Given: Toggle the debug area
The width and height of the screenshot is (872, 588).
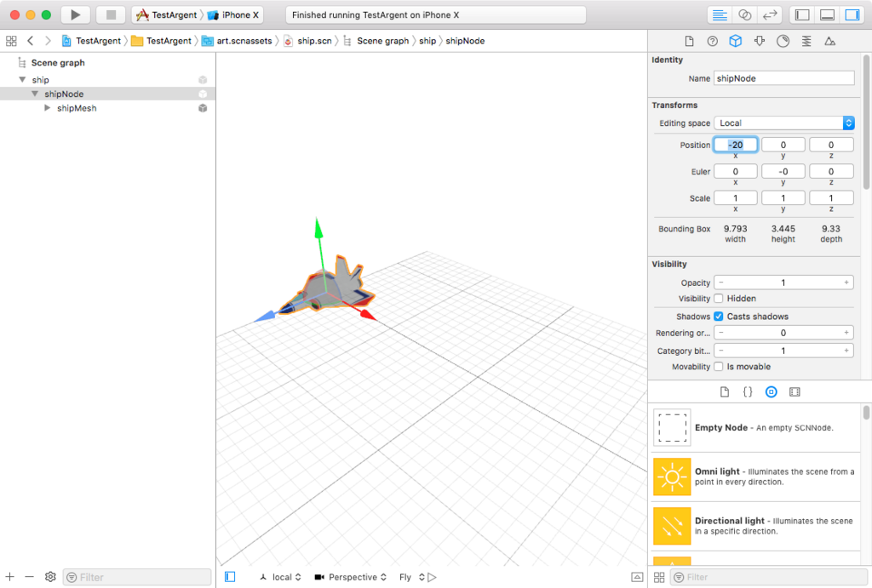Looking at the screenshot, I should [x=827, y=15].
